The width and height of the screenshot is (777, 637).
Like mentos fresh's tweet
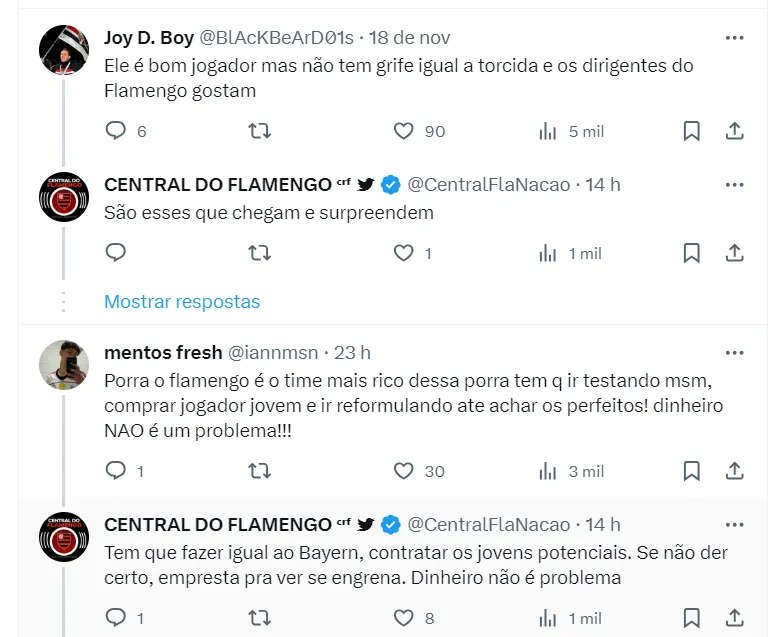403,471
